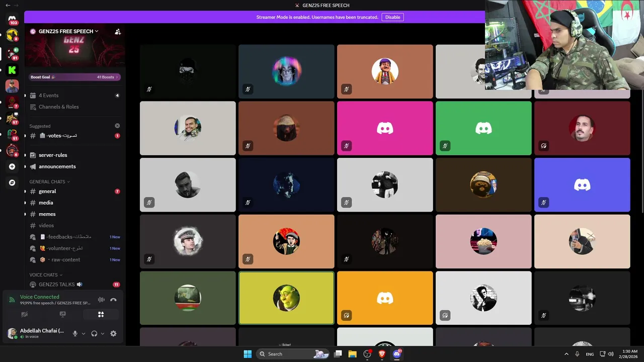Open the votes suggested channel
644x362 pixels.
(x=74, y=136)
